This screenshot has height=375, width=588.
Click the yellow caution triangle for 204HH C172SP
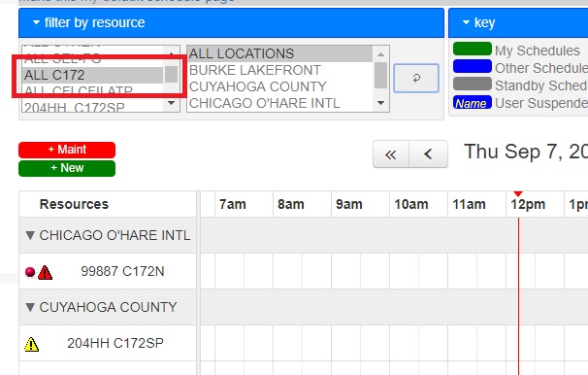(x=31, y=344)
